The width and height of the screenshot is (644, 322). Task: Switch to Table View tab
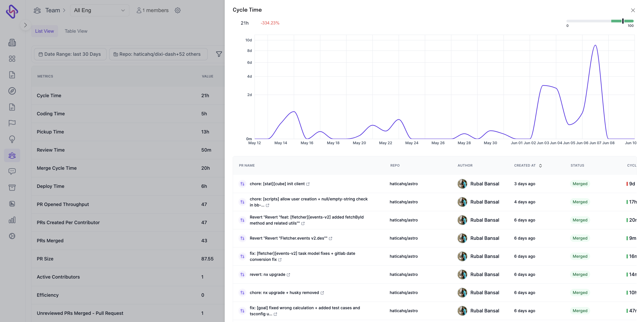coord(76,31)
